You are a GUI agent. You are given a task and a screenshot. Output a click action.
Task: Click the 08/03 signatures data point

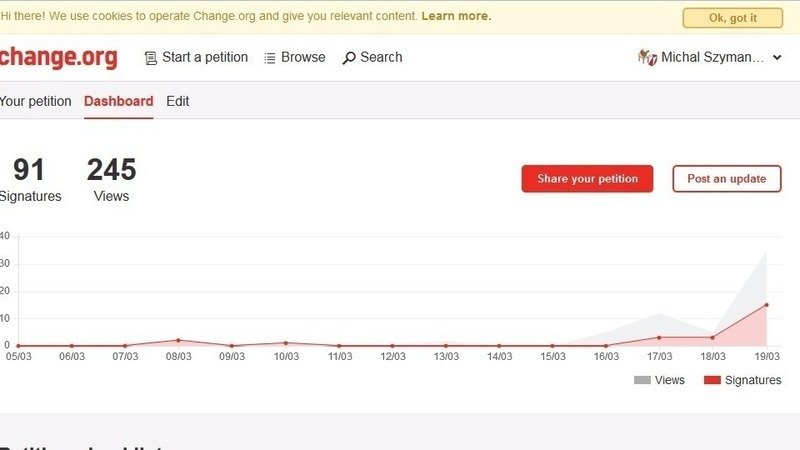tap(178, 340)
